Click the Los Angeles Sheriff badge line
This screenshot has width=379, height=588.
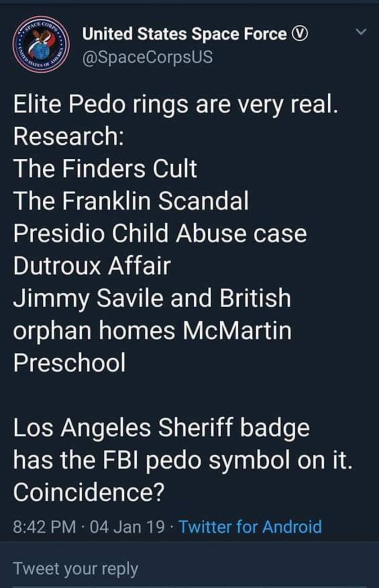[161, 428]
